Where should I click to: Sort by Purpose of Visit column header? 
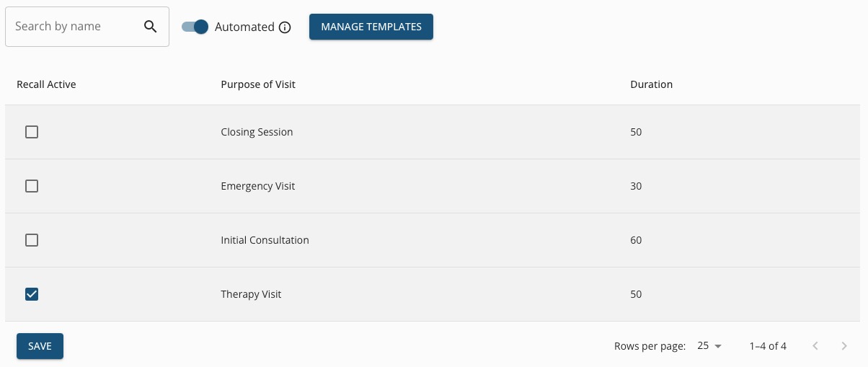click(x=258, y=84)
